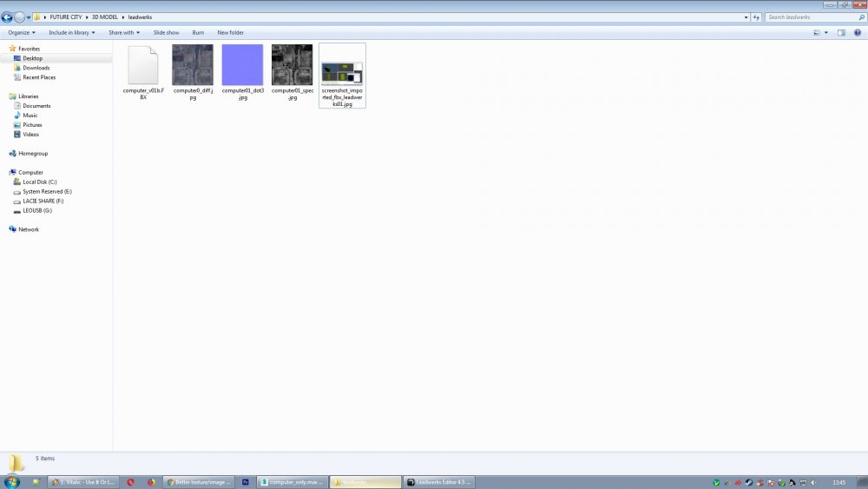The width and height of the screenshot is (868, 489).
Task: Open the Pictures library
Action: [x=32, y=125]
